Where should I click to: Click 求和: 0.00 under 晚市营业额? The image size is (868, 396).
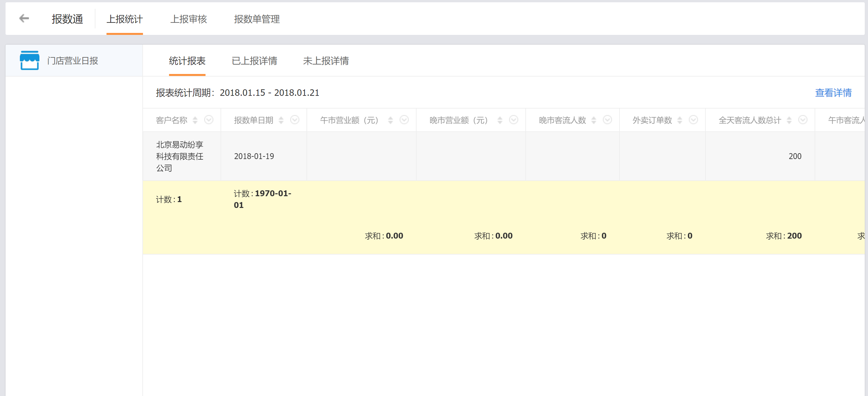tap(493, 236)
